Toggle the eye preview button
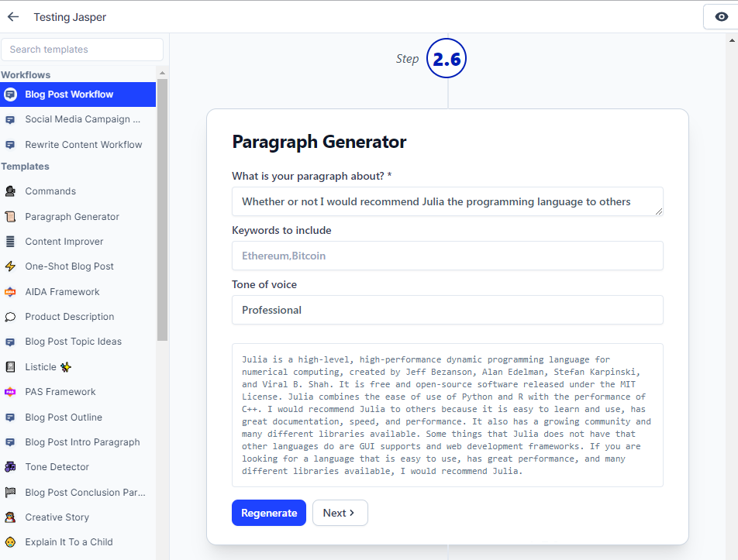Image resolution: width=738 pixels, height=560 pixels. coord(721,17)
